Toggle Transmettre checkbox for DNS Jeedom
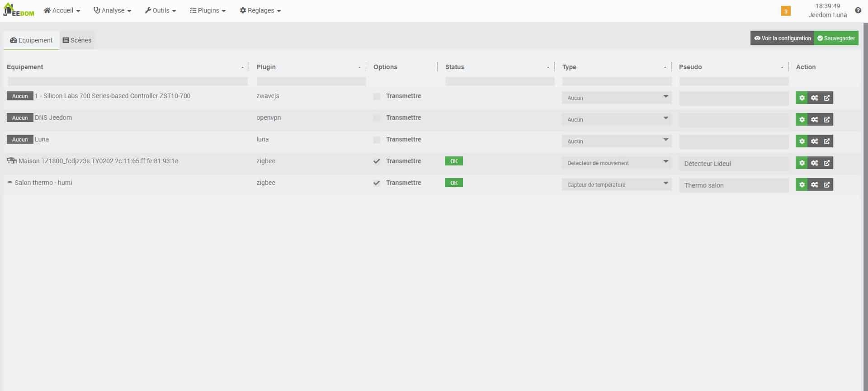Screen dimensions: 868x391 (x=377, y=118)
